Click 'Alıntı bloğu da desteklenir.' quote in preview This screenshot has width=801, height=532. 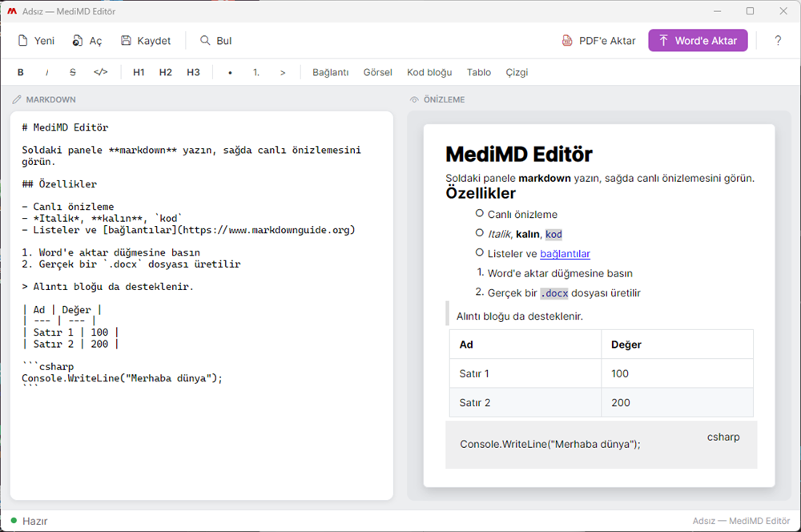click(x=520, y=316)
